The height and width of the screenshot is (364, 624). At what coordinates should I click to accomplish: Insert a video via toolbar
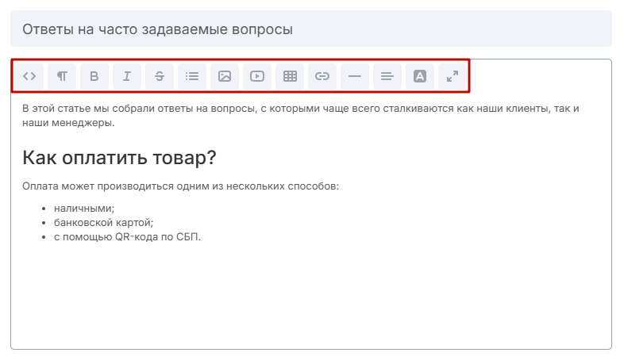257,76
